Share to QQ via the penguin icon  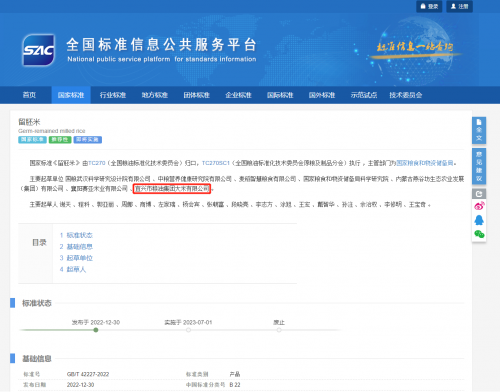click(479, 220)
